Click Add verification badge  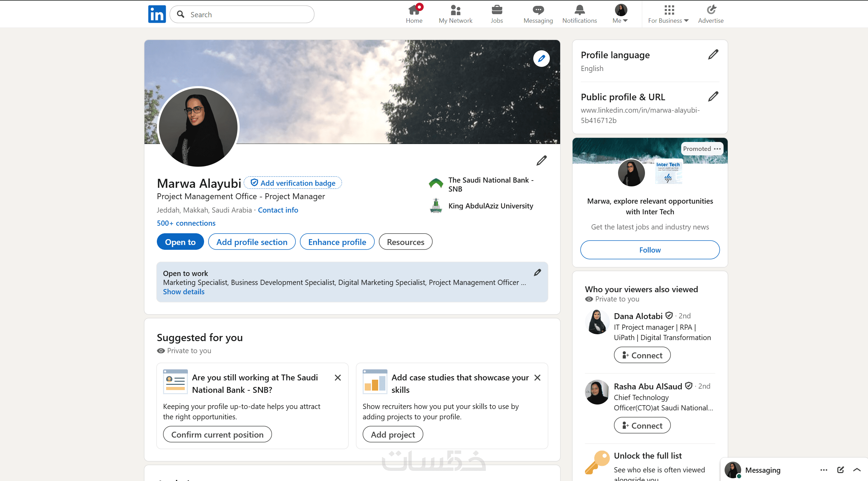293,183
